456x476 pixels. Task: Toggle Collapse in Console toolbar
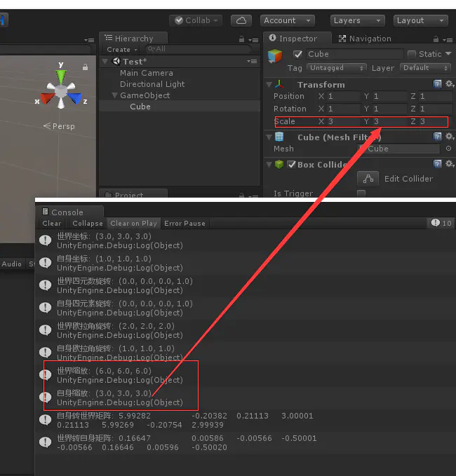coord(88,223)
